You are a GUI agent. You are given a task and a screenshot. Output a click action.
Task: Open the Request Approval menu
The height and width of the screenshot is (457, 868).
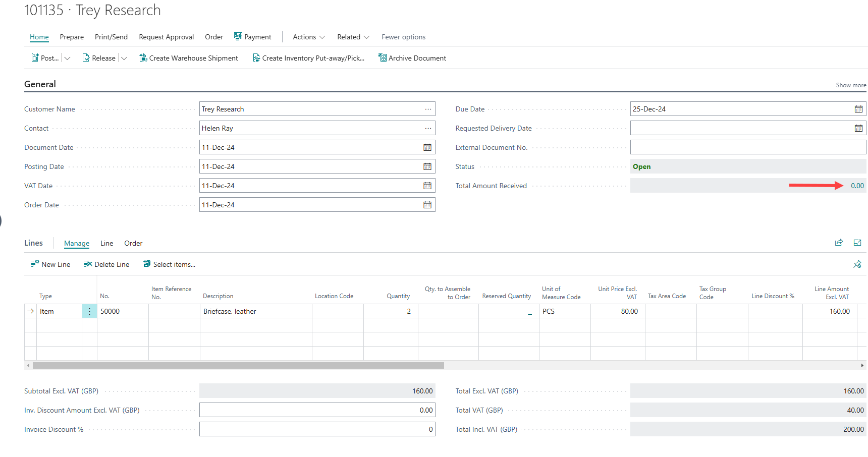tap(166, 37)
